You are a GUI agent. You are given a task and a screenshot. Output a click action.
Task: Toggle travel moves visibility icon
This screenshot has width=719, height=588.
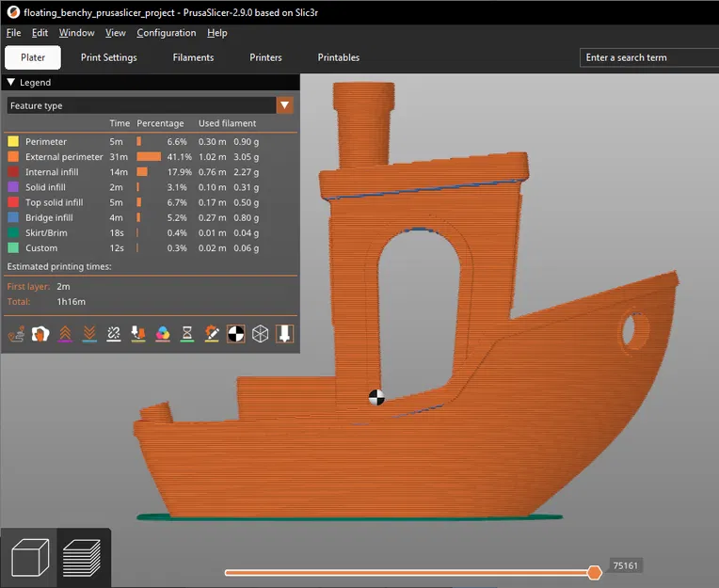(x=15, y=334)
